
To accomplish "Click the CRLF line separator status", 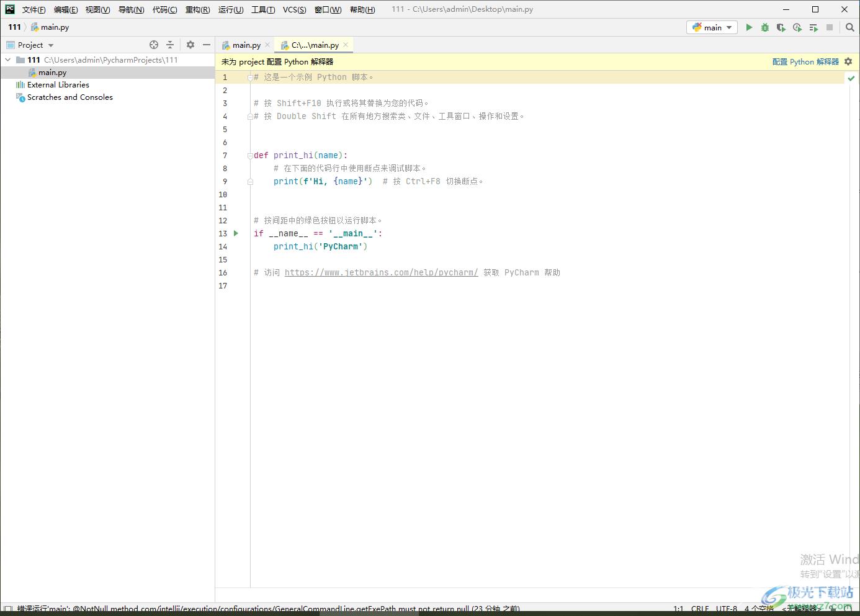I will click(700, 609).
